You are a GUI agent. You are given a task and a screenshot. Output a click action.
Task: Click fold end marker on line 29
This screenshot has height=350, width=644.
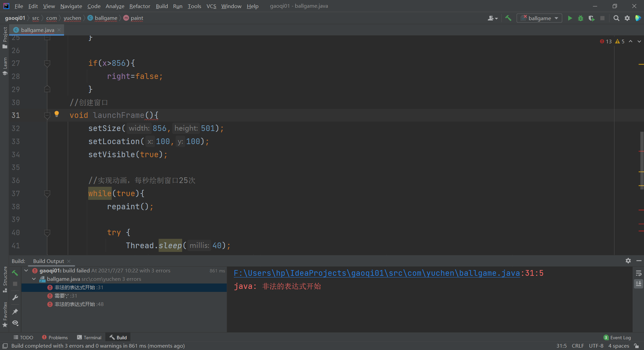[47, 89]
